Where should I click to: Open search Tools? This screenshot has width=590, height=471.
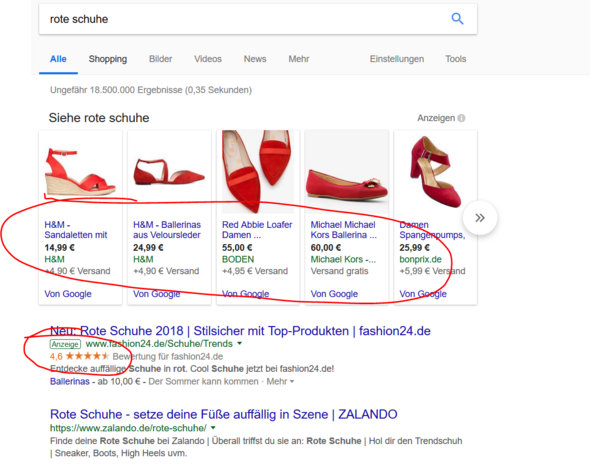(456, 59)
